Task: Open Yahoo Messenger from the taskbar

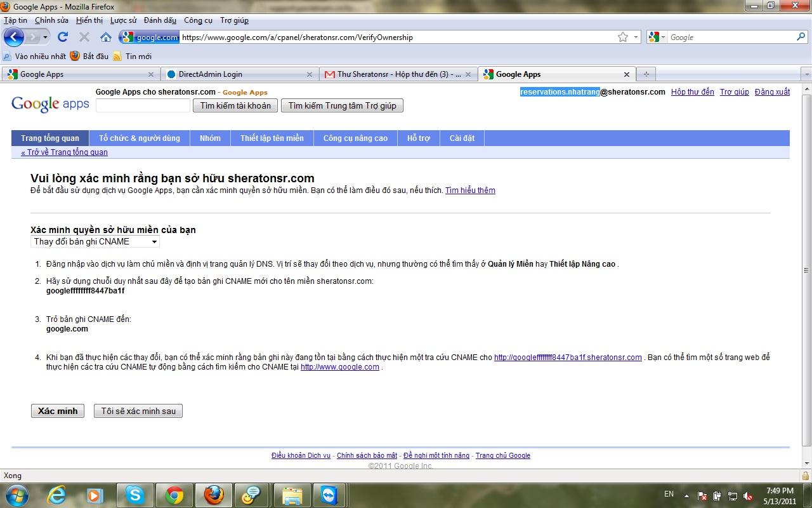Action: tap(252, 495)
